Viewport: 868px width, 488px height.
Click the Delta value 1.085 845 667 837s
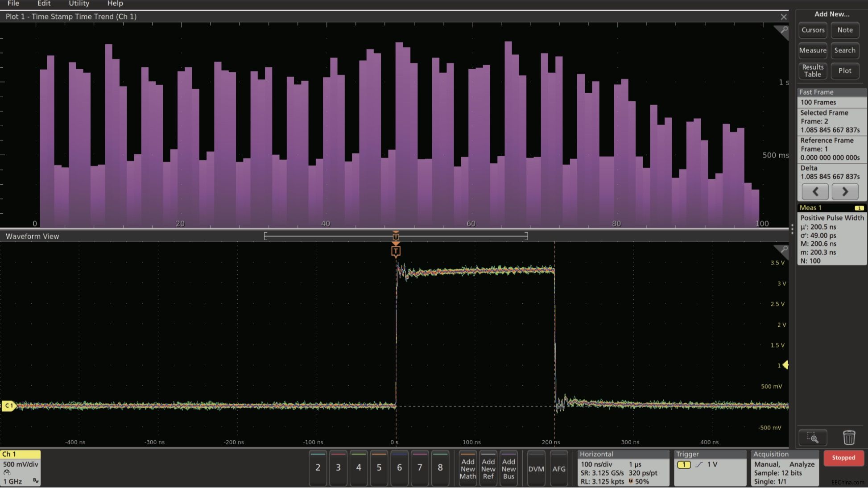click(830, 177)
